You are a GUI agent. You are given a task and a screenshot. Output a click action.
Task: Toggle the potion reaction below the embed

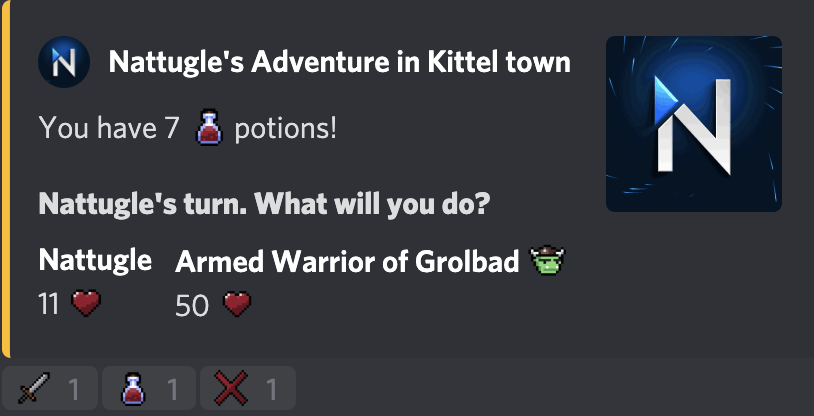(x=148, y=388)
